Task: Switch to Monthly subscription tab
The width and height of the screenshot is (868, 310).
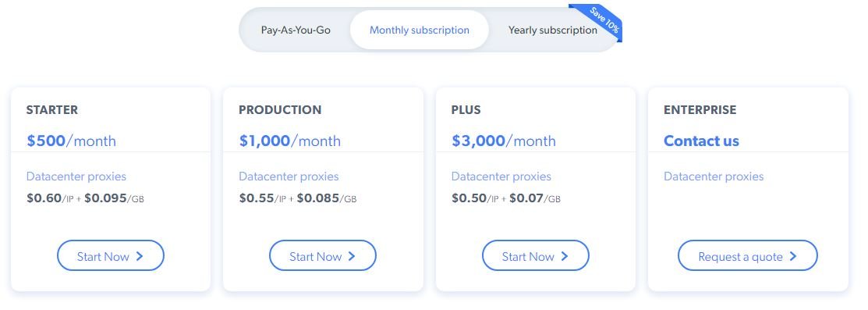Action: [419, 30]
